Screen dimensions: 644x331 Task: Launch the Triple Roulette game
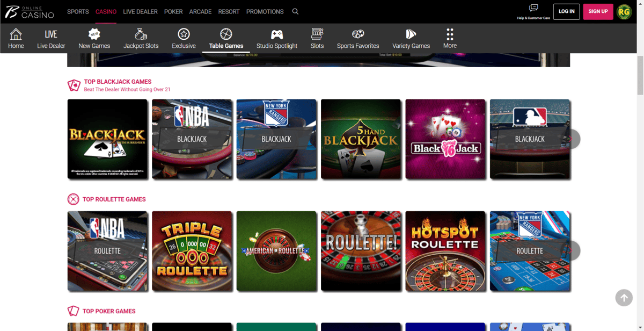(192, 251)
